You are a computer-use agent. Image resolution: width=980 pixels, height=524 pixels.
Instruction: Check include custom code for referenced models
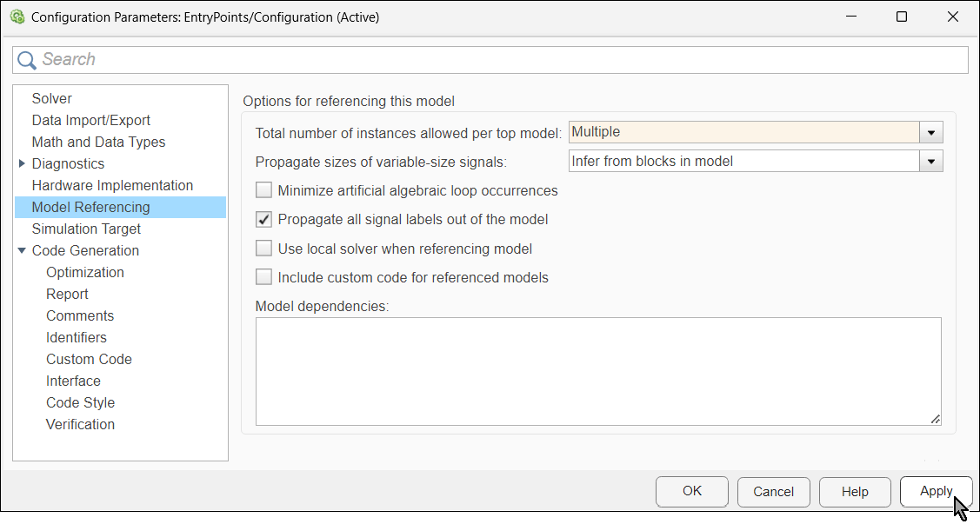(263, 276)
